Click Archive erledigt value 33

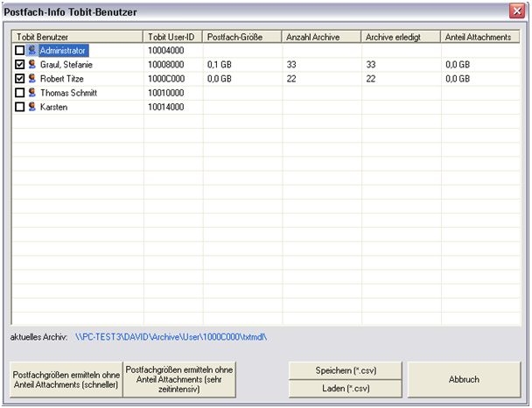tap(371, 65)
